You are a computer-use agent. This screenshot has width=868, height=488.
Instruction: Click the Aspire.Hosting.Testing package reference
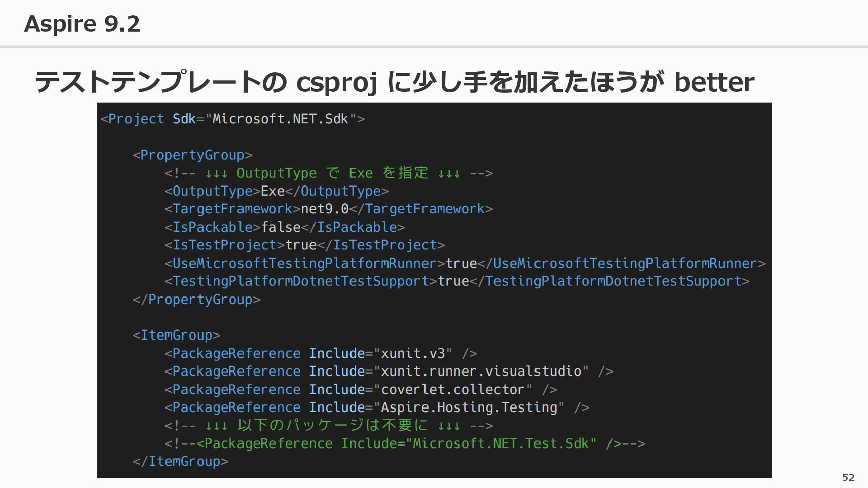click(377, 407)
